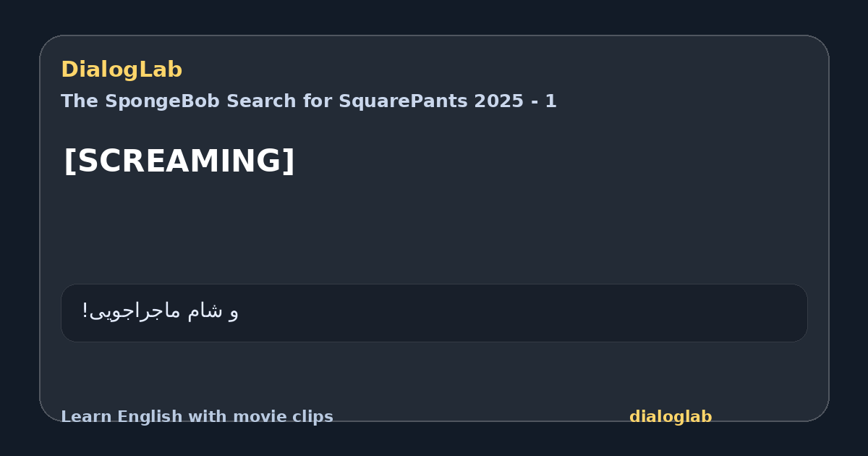Click the Persian translation box
The height and width of the screenshot is (456, 868).
(x=434, y=313)
